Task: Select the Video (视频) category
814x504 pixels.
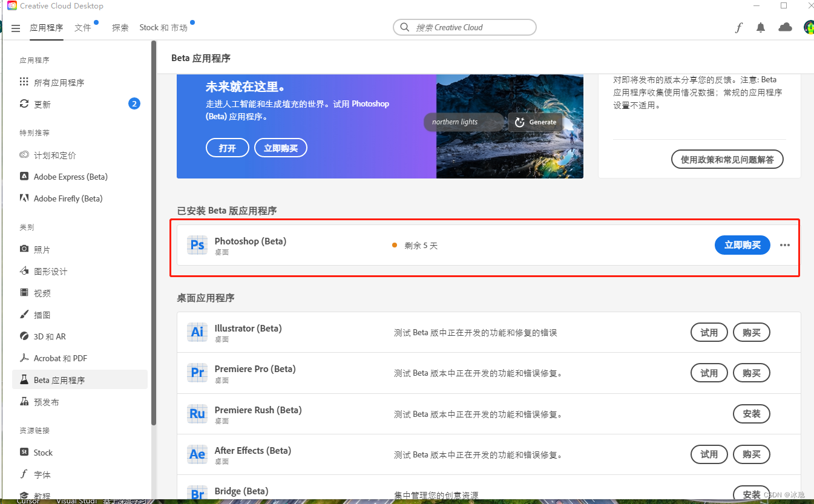Action: 80,293
